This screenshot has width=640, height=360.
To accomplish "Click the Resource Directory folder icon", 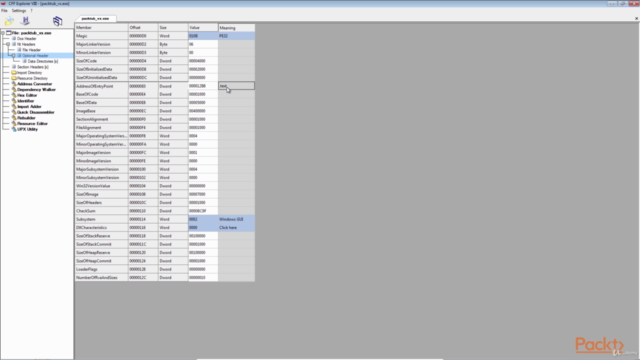I will (14, 78).
